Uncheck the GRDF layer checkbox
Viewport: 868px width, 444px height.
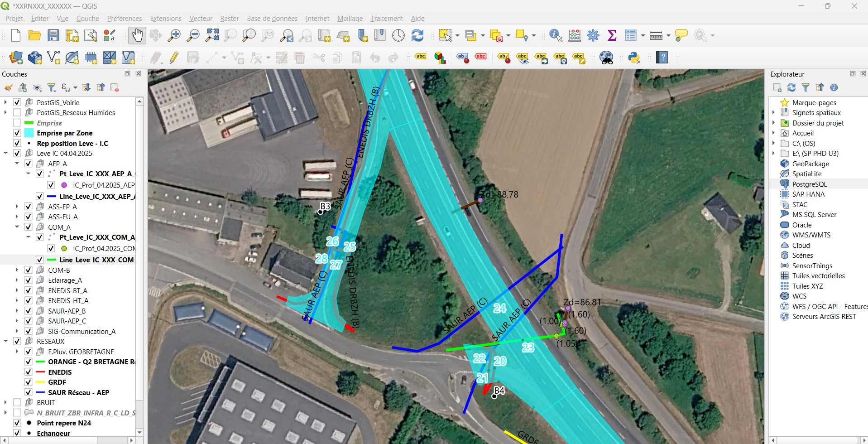click(29, 382)
